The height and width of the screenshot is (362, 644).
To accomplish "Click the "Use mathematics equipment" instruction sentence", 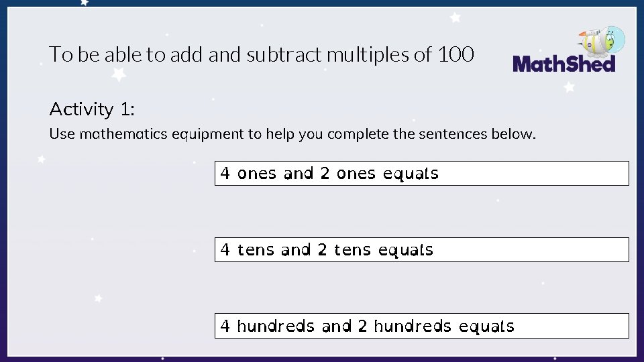I will point(292,134).
